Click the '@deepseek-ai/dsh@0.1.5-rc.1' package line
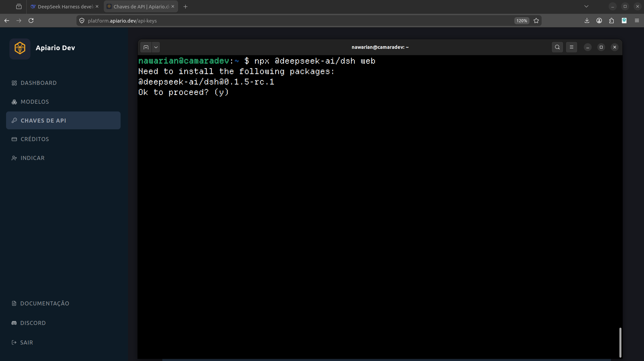Viewport: 644px width, 361px height. click(x=206, y=82)
